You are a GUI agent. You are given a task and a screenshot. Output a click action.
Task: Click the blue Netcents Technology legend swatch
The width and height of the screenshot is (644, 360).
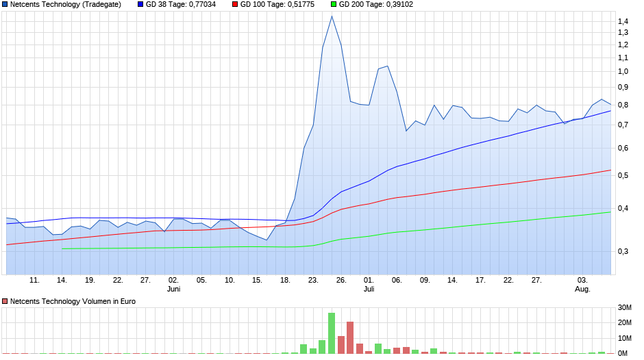pos(5,5)
